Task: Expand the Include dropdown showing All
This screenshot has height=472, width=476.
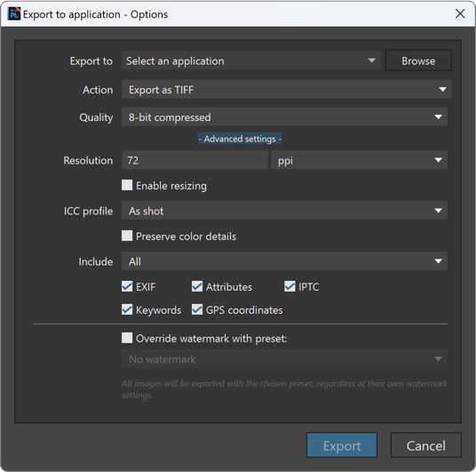Action: point(284,261)
